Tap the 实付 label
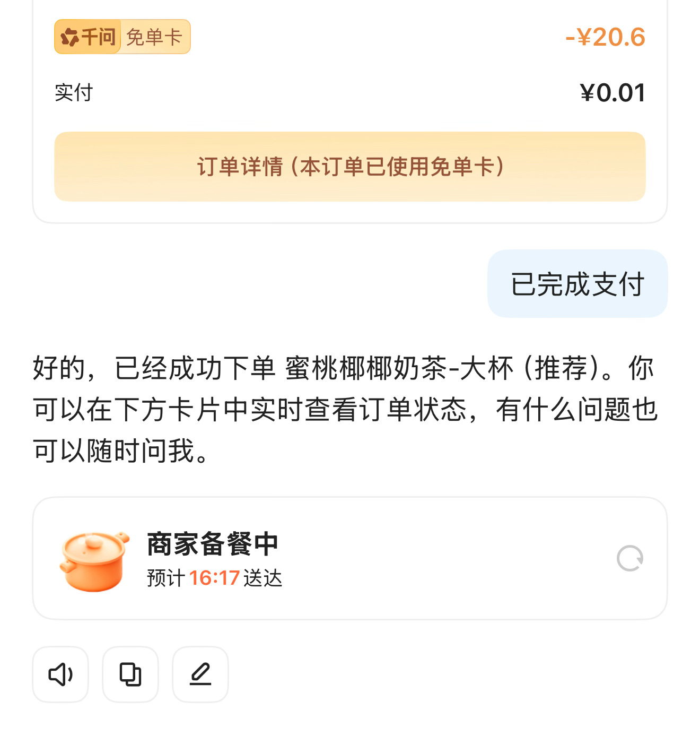The height and width of the screenshot is (736, 700). pyautogui.click(x=74, y=92)
